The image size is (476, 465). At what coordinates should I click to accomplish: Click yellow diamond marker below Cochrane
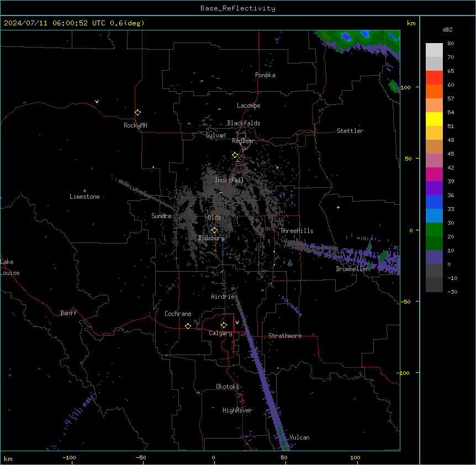(x=188, y=326)
